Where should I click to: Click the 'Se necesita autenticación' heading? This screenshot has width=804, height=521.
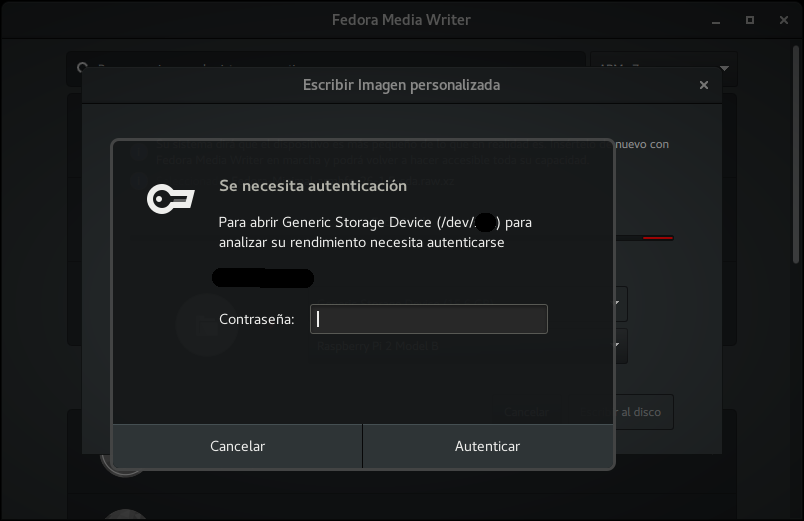point(313,186)
